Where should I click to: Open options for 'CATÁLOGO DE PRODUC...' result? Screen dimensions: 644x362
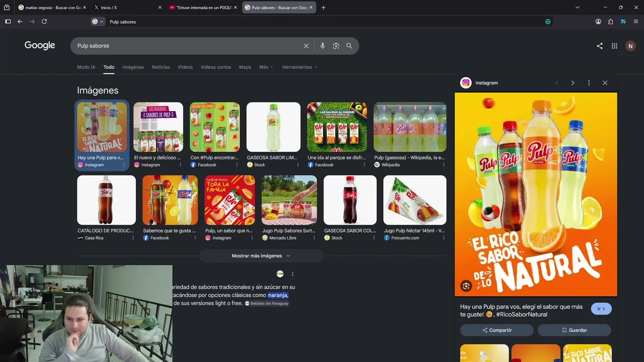133,238
